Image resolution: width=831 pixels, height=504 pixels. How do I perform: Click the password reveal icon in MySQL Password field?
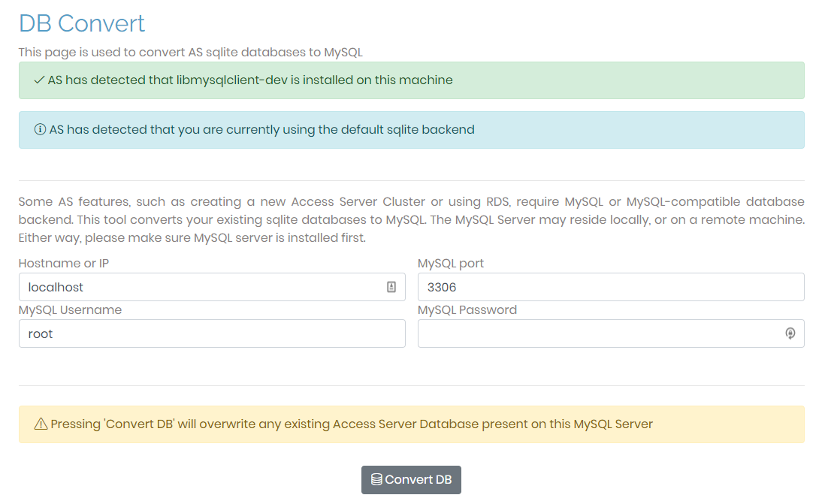pyautogui.click(x=790, y=333)
